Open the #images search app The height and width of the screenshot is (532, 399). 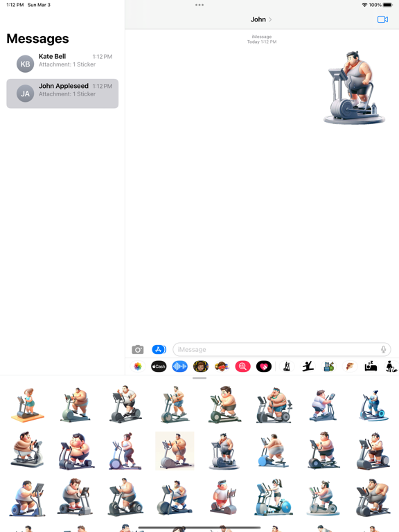point(243,366)
